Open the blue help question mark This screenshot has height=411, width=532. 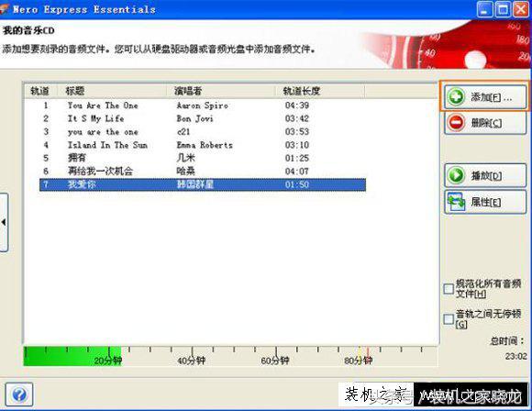(19, 394)
